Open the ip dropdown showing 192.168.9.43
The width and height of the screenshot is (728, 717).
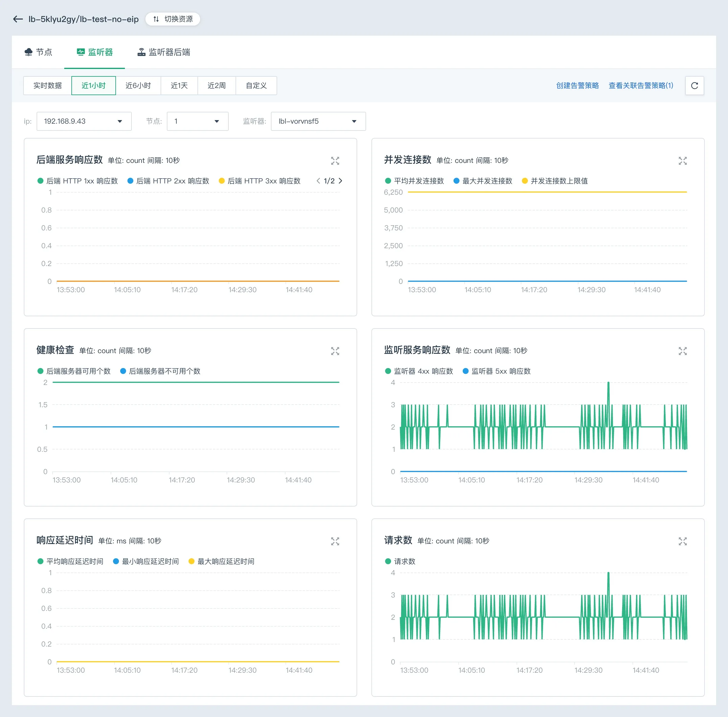click(84, 121)
